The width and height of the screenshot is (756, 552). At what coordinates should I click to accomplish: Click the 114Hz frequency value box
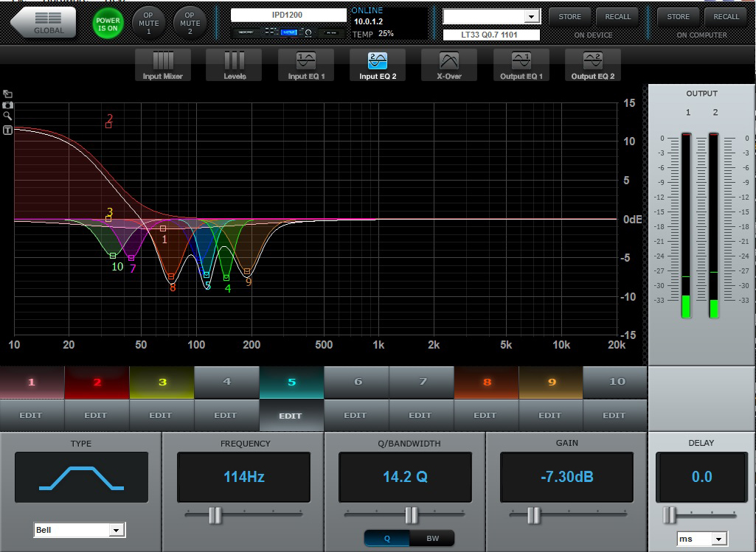(244, 478)
